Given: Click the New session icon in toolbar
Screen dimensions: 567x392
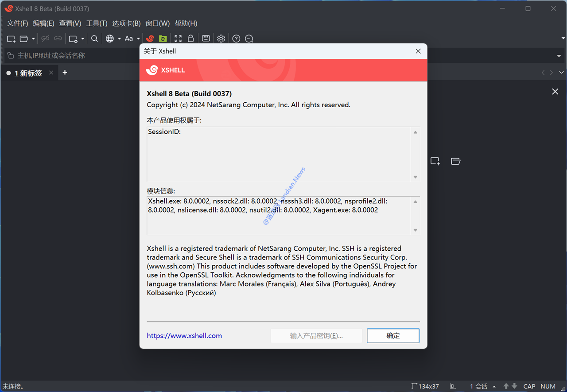Looking at the screenshot, I should (11, 39).
